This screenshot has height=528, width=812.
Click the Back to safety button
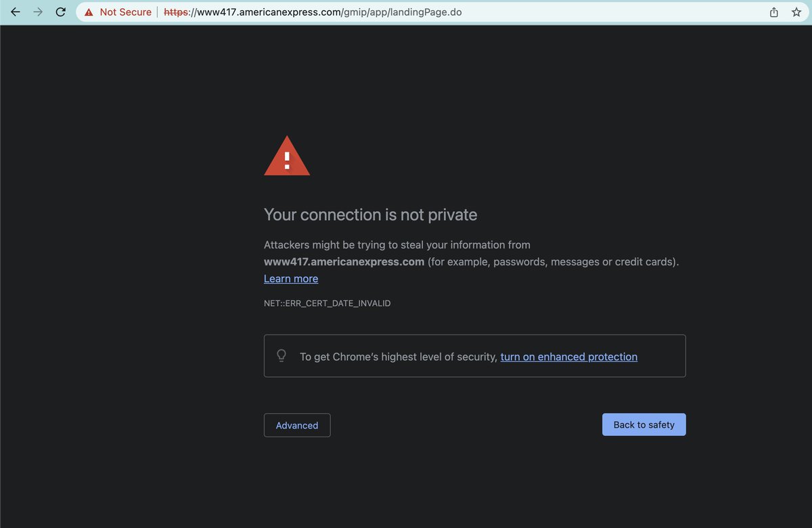tap(644, 424)
